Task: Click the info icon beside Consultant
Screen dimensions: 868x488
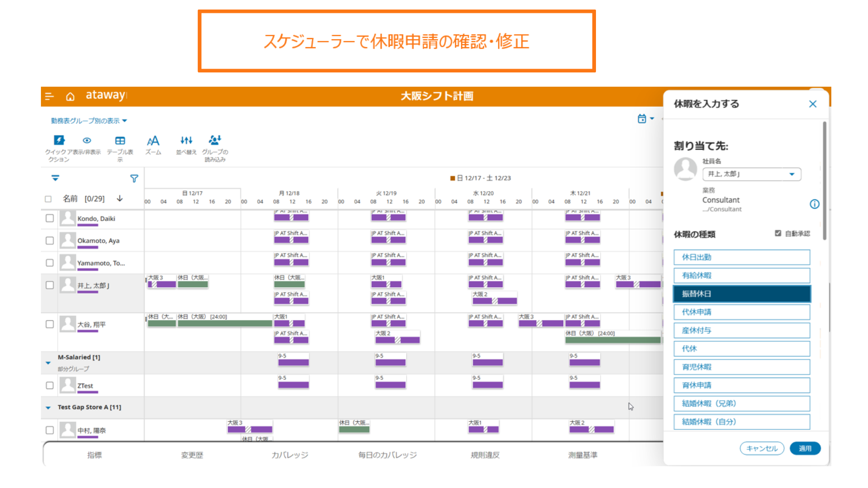Action: click(x=814, y=204)
